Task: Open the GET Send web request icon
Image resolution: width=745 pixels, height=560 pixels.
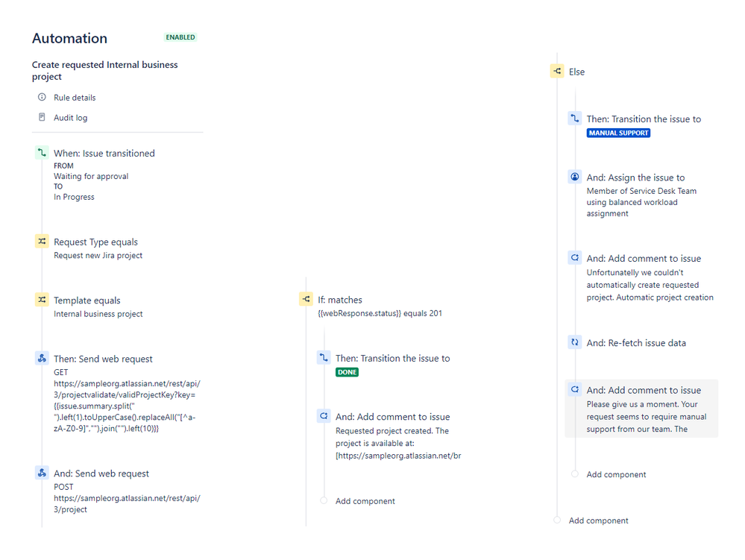Action: (x=42, y=359)
